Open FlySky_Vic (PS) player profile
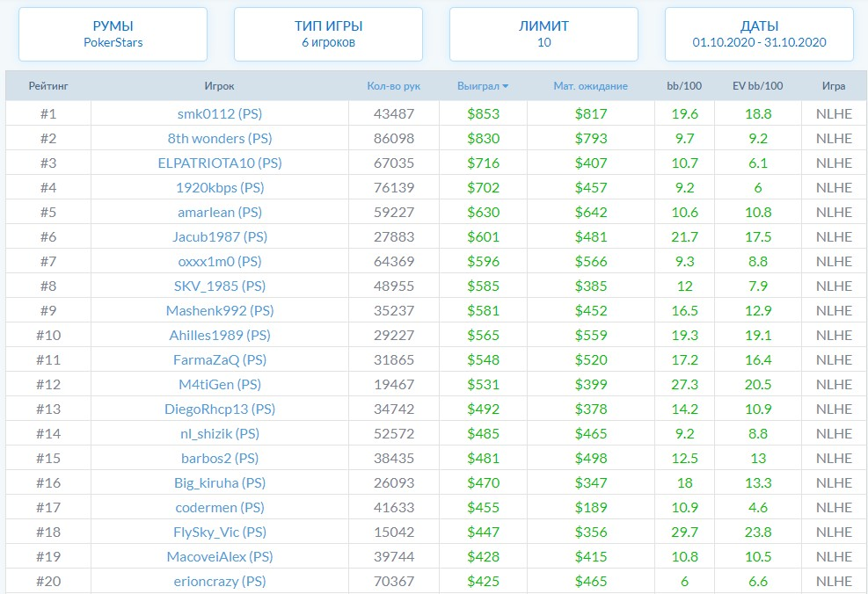868x594 pixels. coord(219,532)
